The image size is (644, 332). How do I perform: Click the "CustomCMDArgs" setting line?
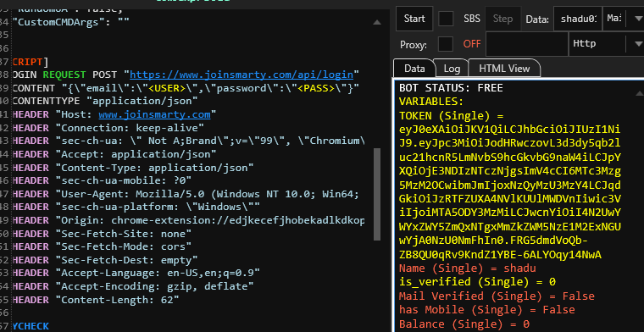pyautogui.click(x=71, y=22)
